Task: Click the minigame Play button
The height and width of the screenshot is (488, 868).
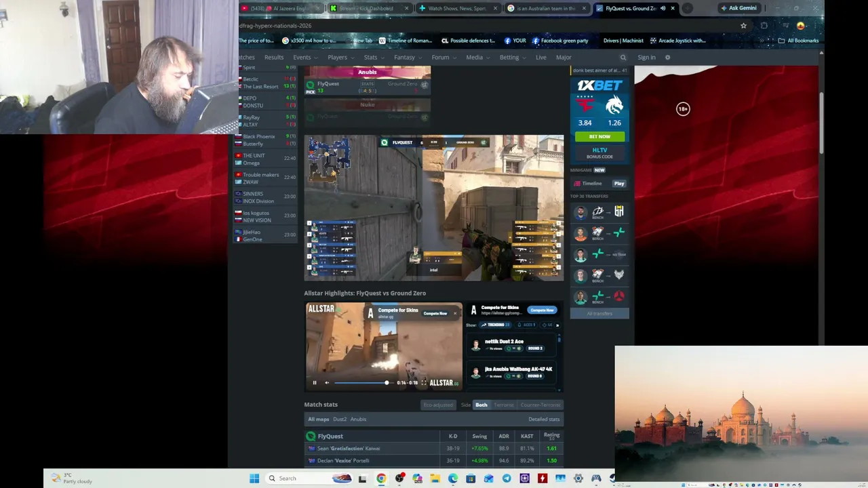Action: pos(619,184)
